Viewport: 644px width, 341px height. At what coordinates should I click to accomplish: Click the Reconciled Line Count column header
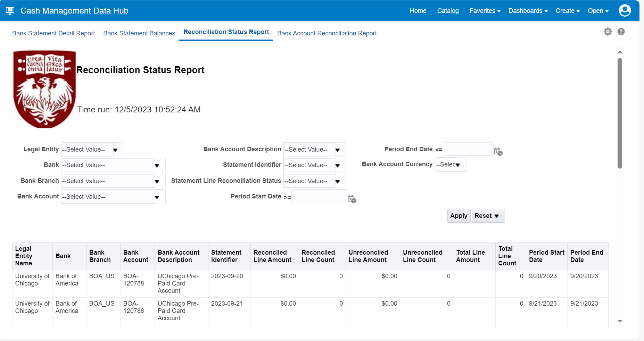coord(322,256)
